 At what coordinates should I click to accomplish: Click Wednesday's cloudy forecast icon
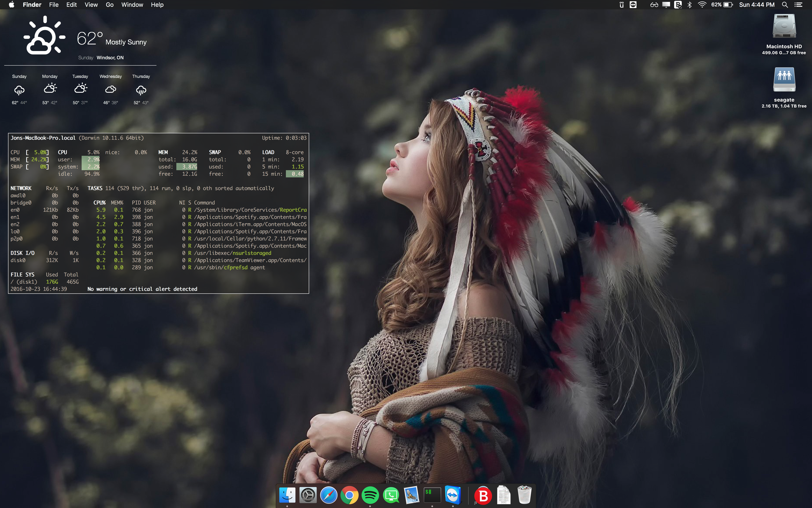tap(111, 89)
